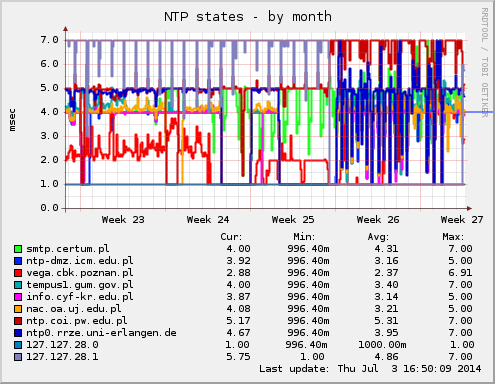Click Cur value 1.00 for 127.127.28.0

(x=237, y=345)
